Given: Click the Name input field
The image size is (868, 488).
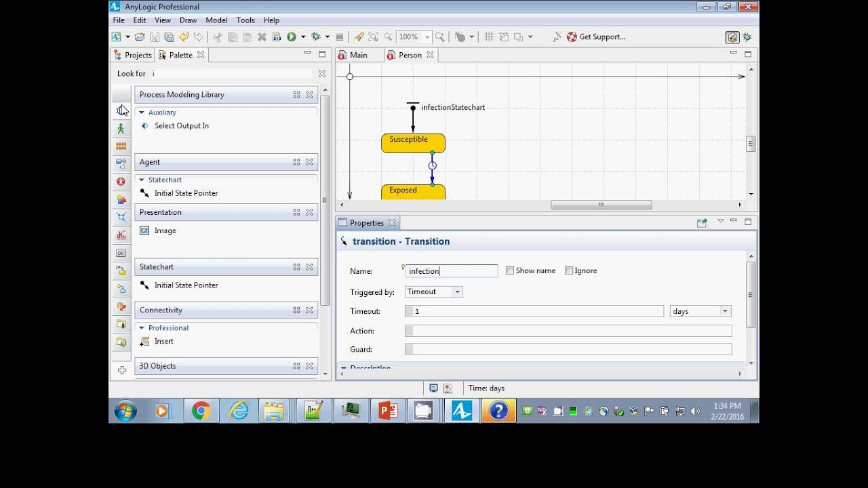Looking at the screenshot, I should point(451,271).
